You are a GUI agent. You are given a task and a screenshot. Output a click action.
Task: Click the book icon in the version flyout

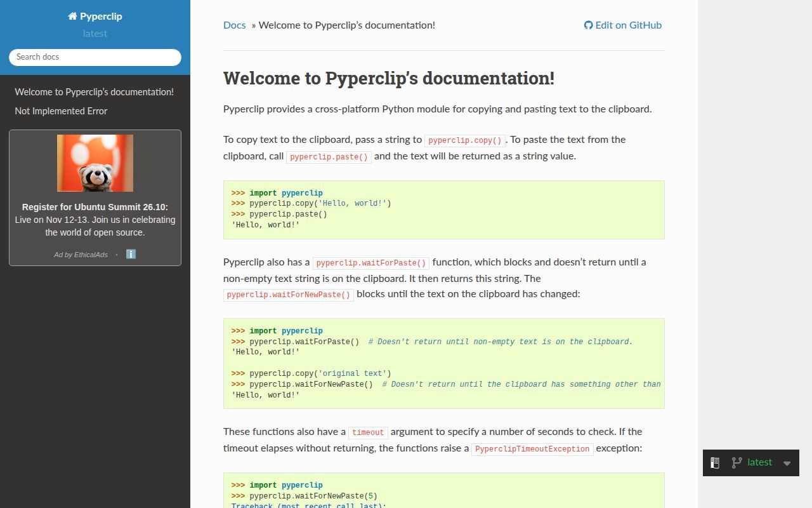pos(715,463)
